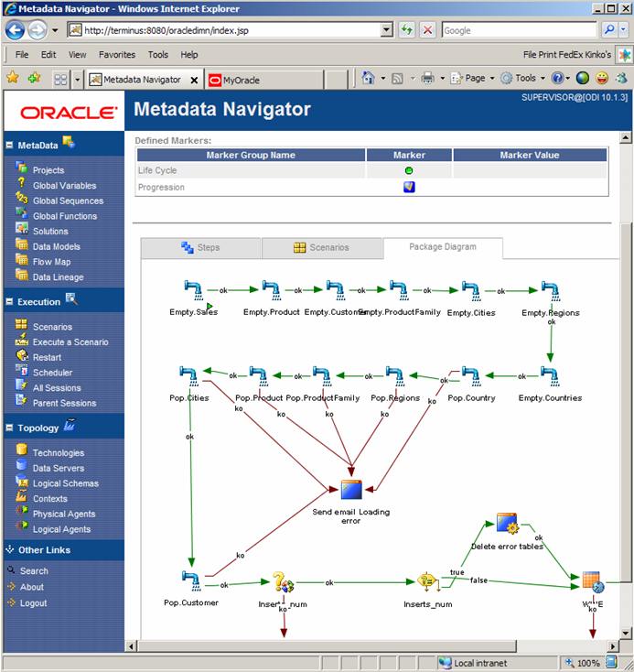The image size is (634, 672).
Task: Click the Pop.Cities step icon
Action: (188, 376)
